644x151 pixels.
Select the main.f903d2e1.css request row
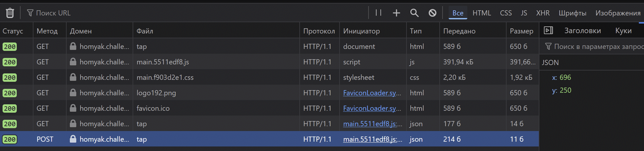point(165,77)
